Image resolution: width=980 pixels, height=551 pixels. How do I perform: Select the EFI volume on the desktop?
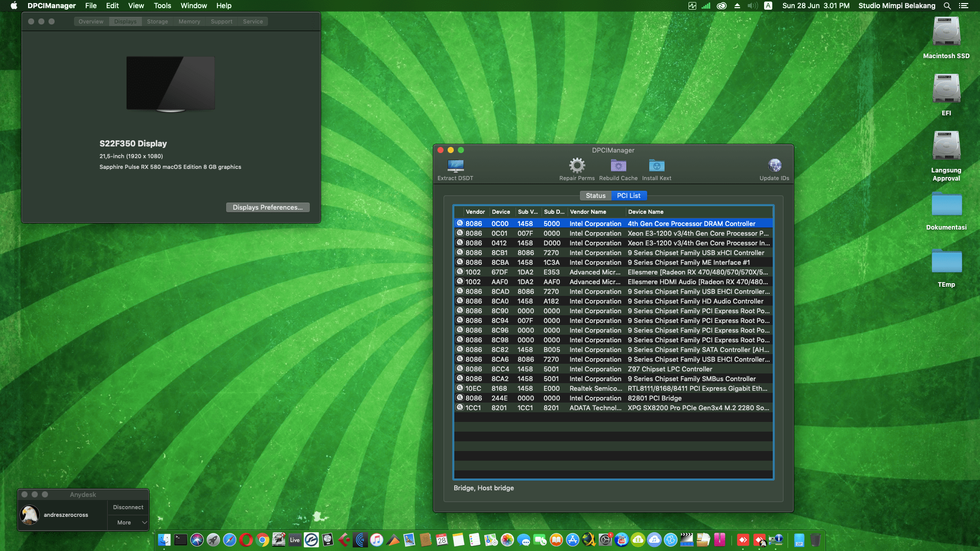[946, 89]
